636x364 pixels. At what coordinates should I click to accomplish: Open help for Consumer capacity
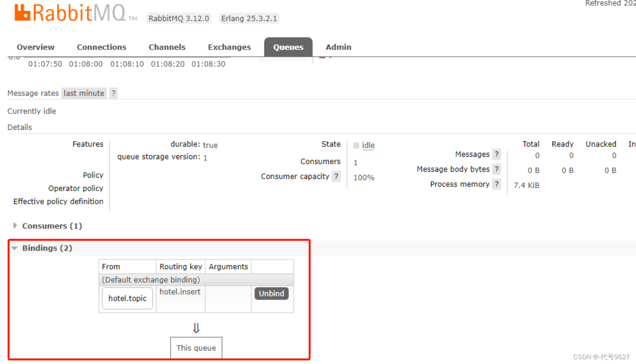coord(337,177)
